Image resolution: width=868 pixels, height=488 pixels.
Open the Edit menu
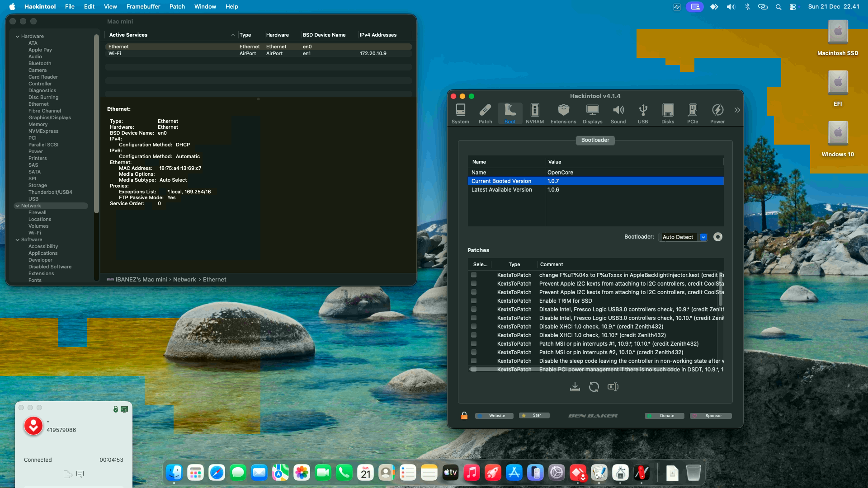coord(89,6)
